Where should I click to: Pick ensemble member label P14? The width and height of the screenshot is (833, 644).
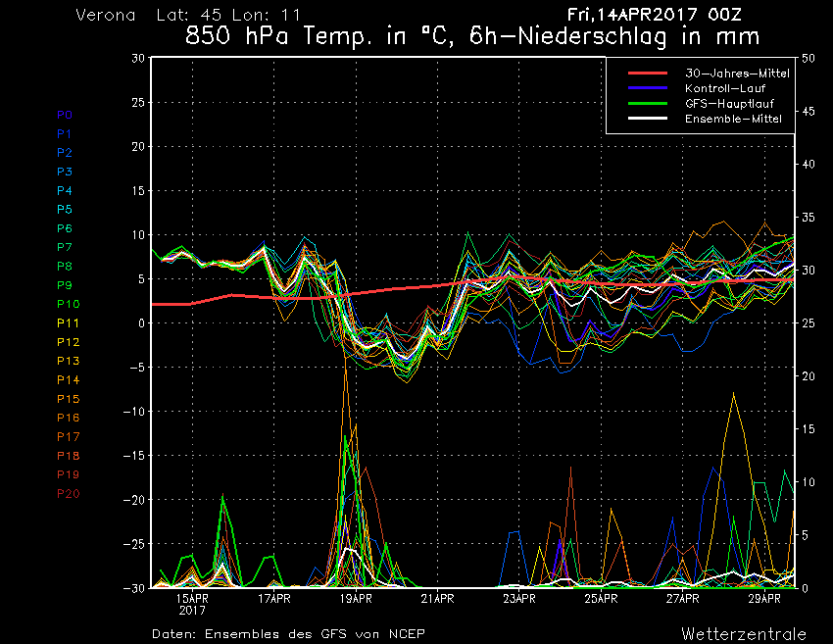coord(68,380)
